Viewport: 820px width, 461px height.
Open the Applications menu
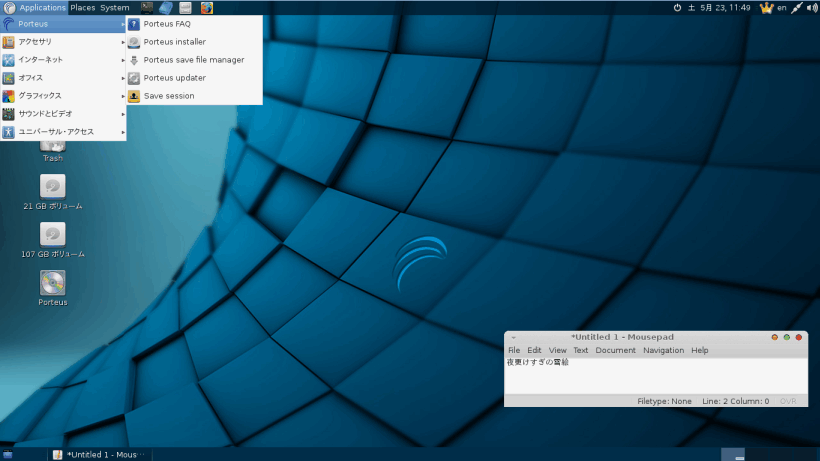pyautogui.click(x=34, y=7)
